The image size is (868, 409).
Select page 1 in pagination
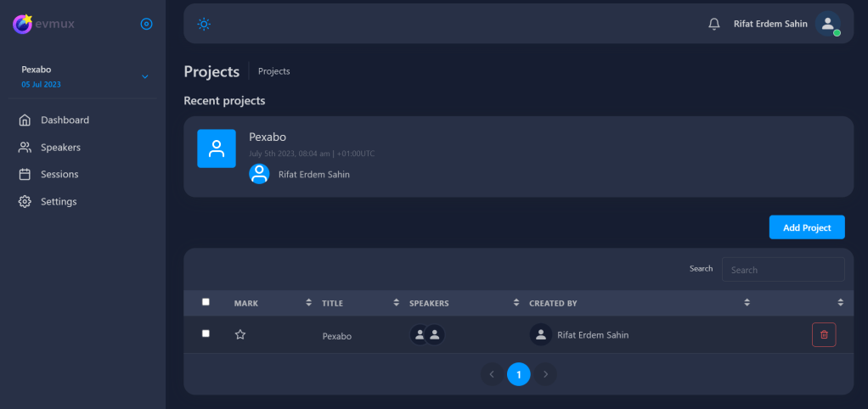point(519,374)
